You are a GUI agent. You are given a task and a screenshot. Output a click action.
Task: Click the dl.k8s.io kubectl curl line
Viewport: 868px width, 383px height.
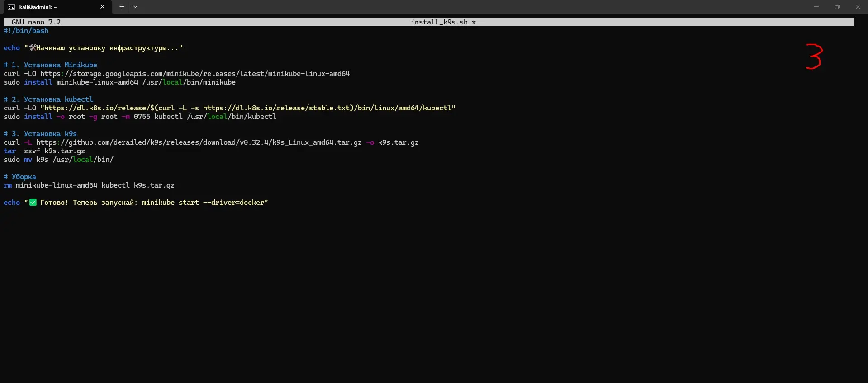click(229, 108)
